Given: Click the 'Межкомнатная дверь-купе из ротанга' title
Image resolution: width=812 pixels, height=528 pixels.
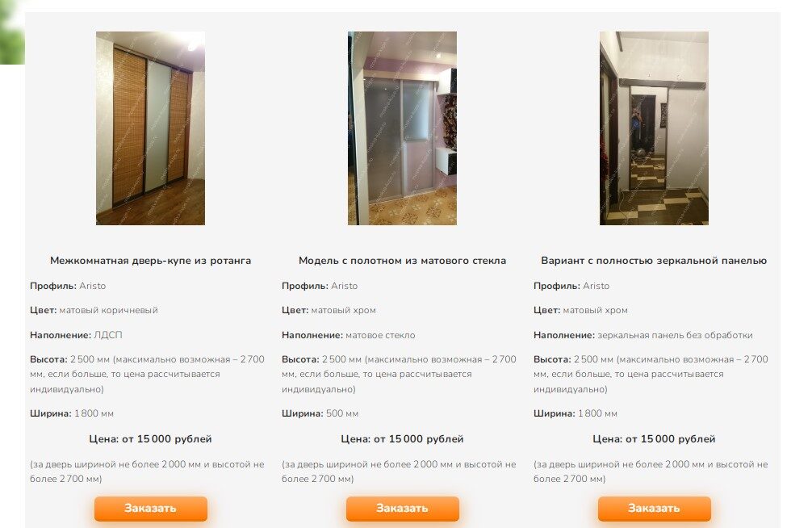Looking at the screenshot, I should 151,261.
